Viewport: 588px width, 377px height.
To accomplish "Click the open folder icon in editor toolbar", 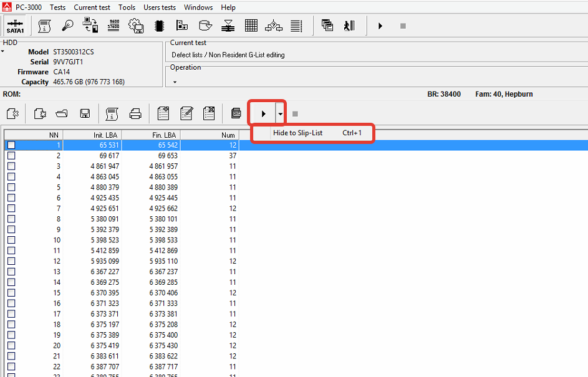I will click(x=62, y=113).
